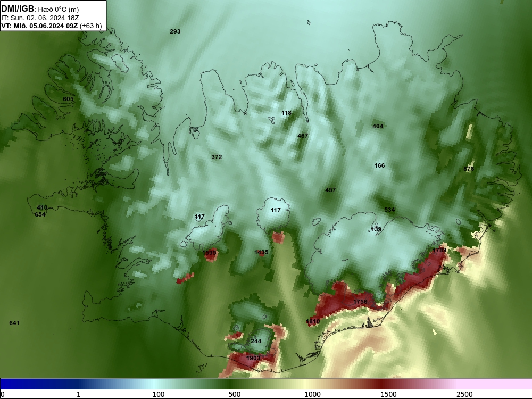
Task: Click the 244 value on the map
Action: [x=256, y=341]
